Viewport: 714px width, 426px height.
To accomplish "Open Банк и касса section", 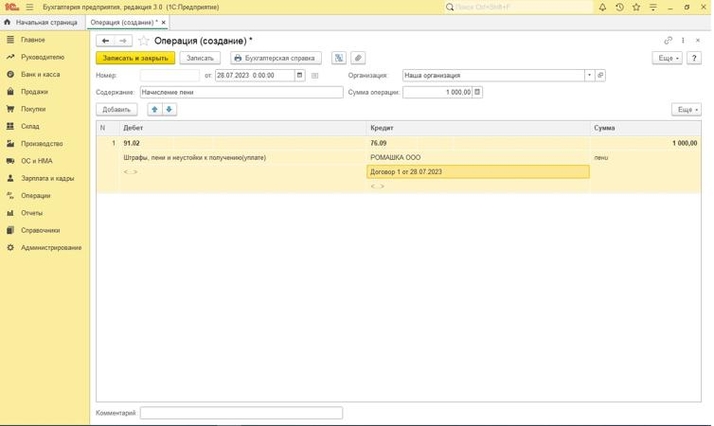I will coord(40,74).
